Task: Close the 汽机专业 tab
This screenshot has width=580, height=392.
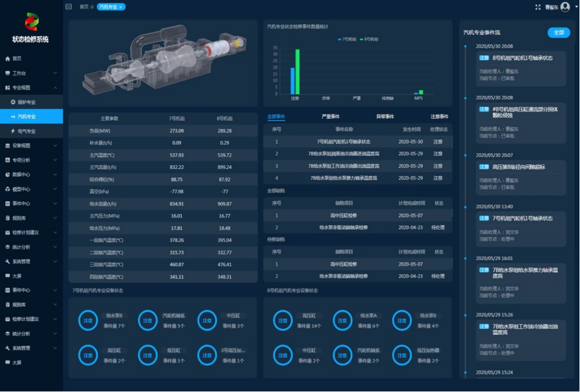Action: [121, 7]
